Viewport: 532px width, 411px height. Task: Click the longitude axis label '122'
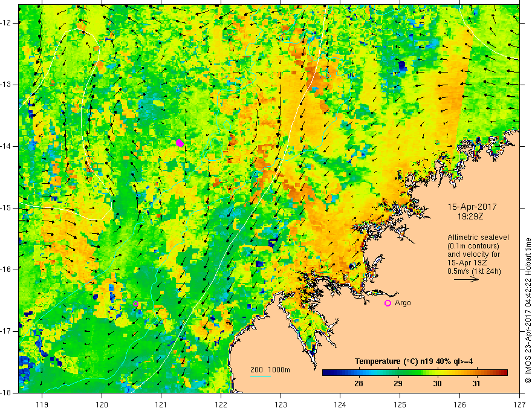[x=221, y=404]
